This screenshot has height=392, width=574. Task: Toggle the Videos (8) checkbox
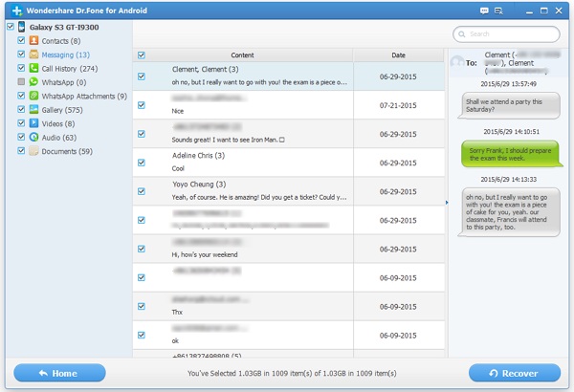tap(21, 123)
